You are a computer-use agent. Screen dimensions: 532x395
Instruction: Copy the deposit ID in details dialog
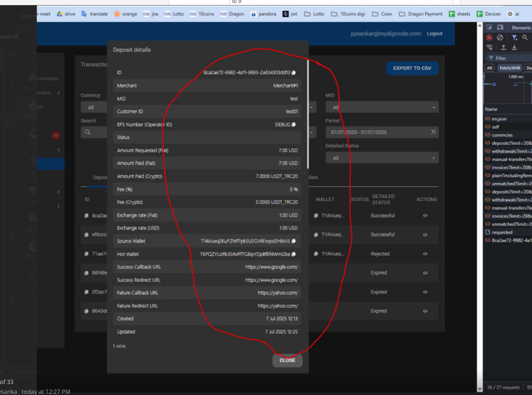[x=294, y=73]
